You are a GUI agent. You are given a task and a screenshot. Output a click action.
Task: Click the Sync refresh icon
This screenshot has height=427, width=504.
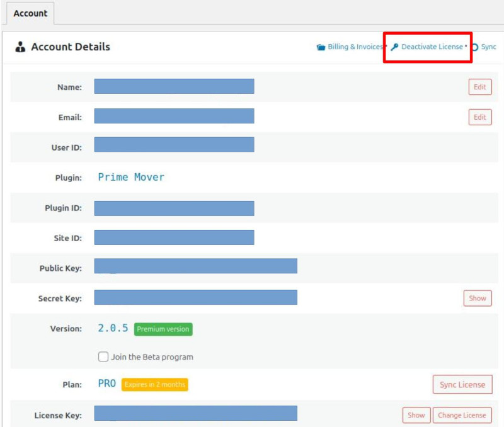pyautogui.click(x=474, y=47)
